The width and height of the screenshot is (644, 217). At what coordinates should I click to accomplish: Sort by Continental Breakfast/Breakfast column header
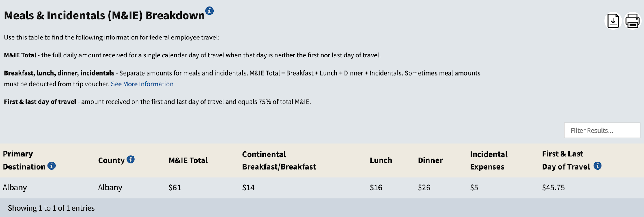(279, 160)
